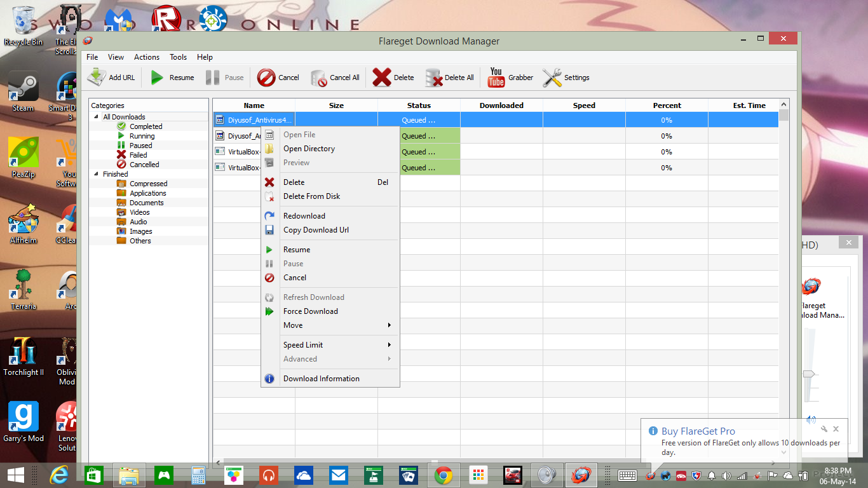Click Cancel All in the toolbar
The width and height of the screenshot is (868, 488).
[x=335, y=78]
